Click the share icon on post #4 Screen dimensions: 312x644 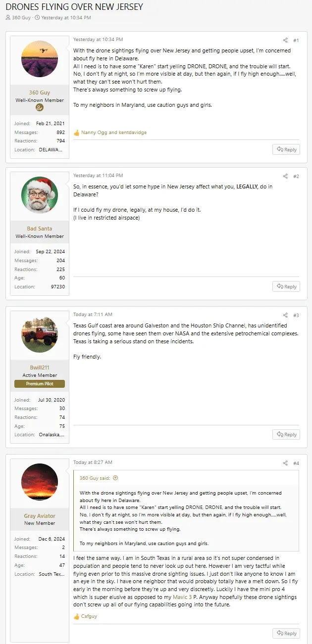[285, 463]
